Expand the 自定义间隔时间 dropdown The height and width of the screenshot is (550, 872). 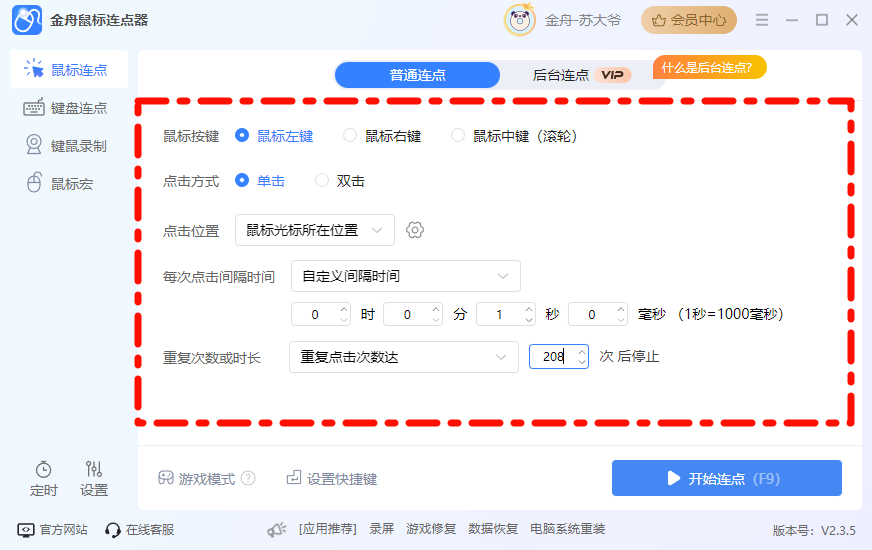pos(406,276)
